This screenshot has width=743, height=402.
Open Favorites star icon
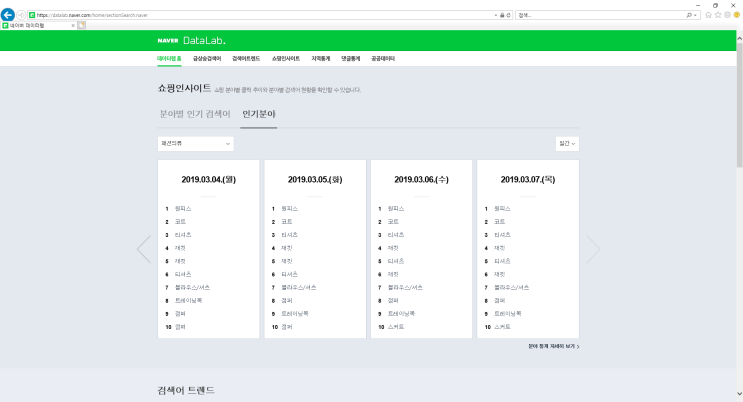point(718,15)
